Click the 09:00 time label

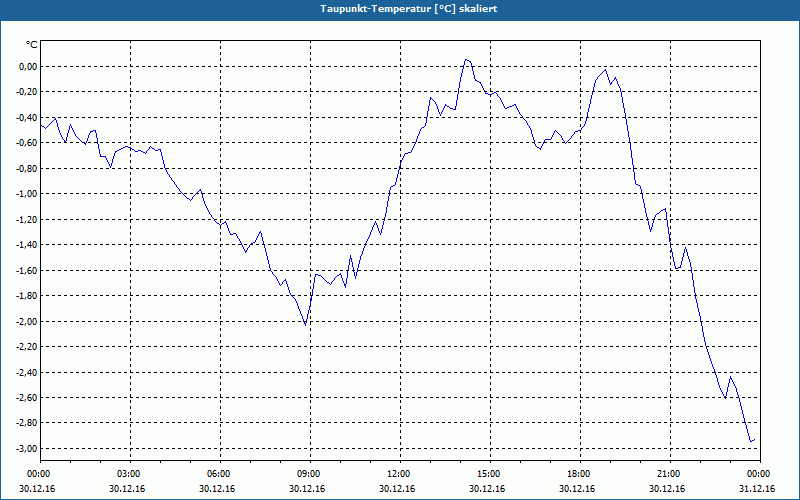pos(310,474)
